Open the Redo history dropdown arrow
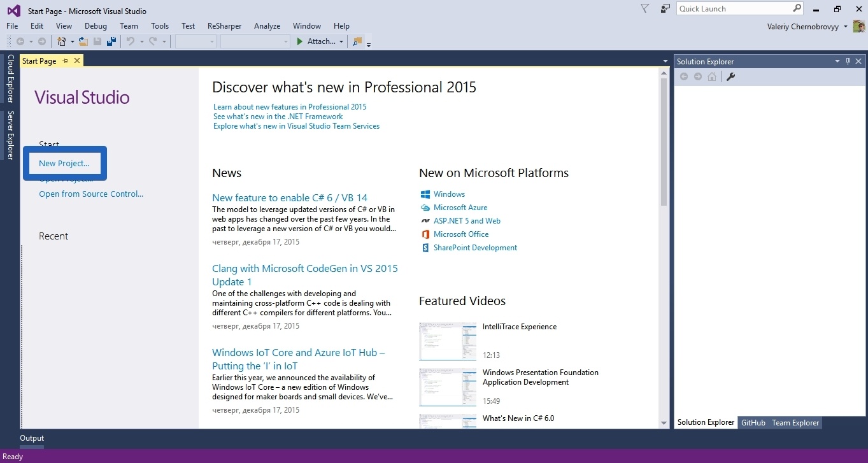Viewport: 868px width, 463px height. click(164, 42)
